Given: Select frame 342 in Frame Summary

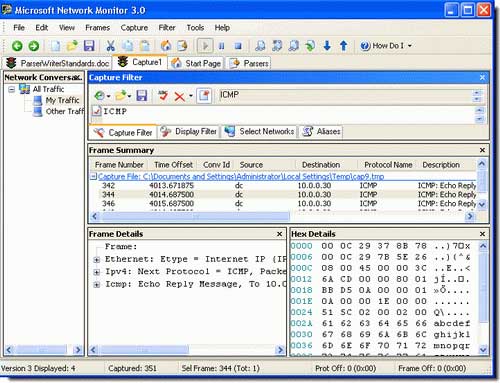Looking at the screenshot, I should [x=283, y=185].
